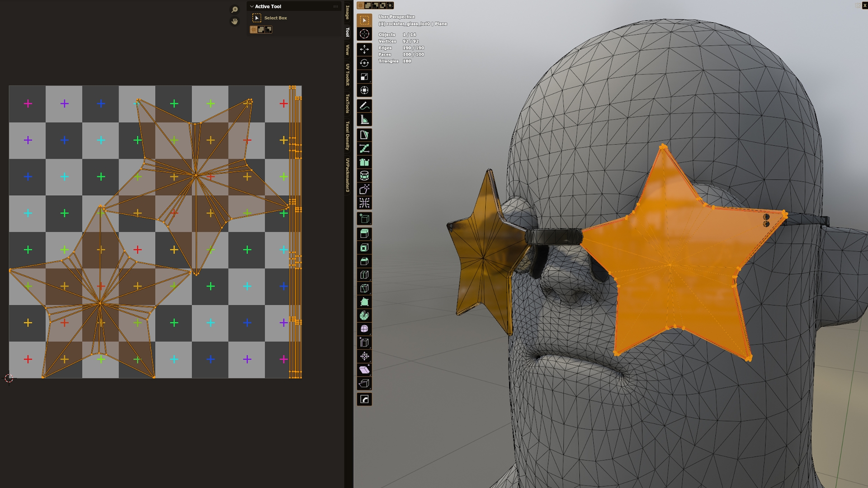Screen dimensions: 868x488
Task: Select the Measure tool
Action: (x=364, y=120)
